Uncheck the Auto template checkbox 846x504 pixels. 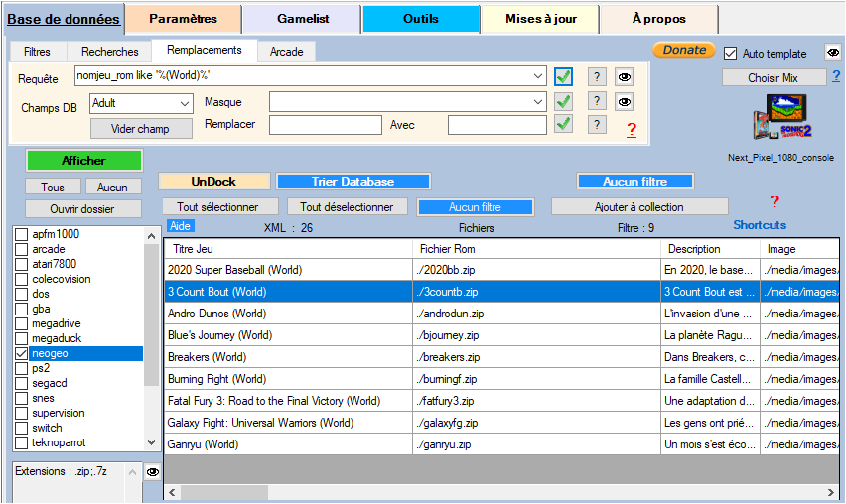point(731,54)
